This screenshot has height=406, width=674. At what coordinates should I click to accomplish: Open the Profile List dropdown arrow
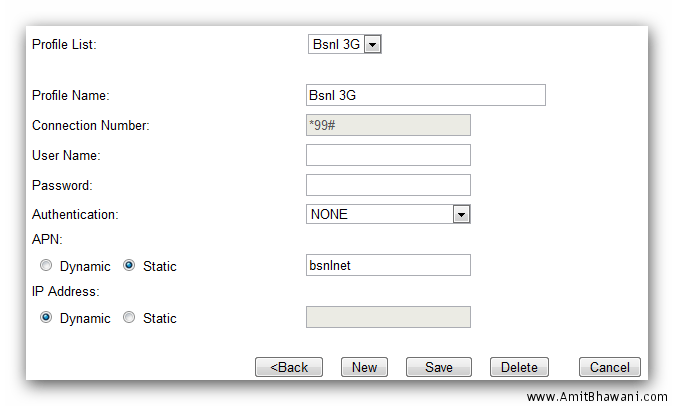[x=372, y=44]
